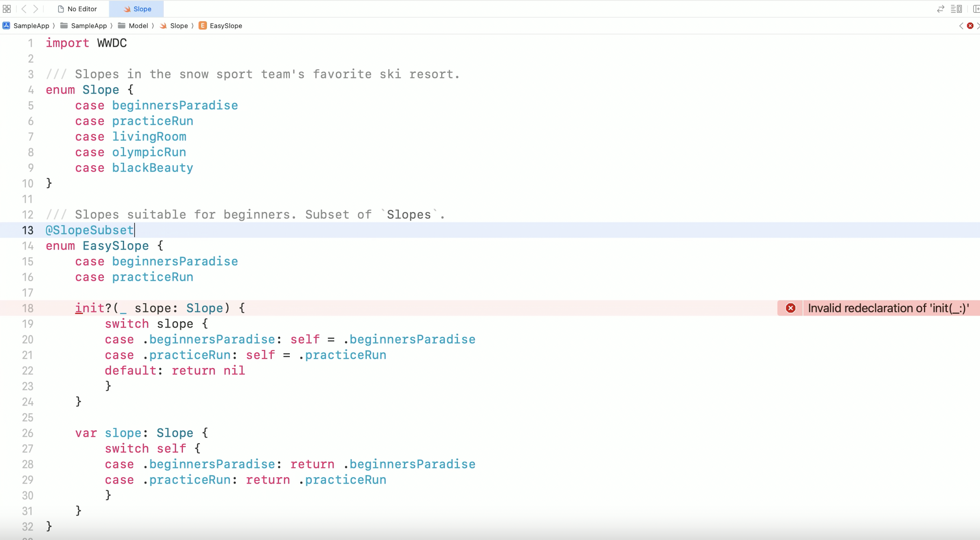Go back with the left navigation arrow

point(24,9)
